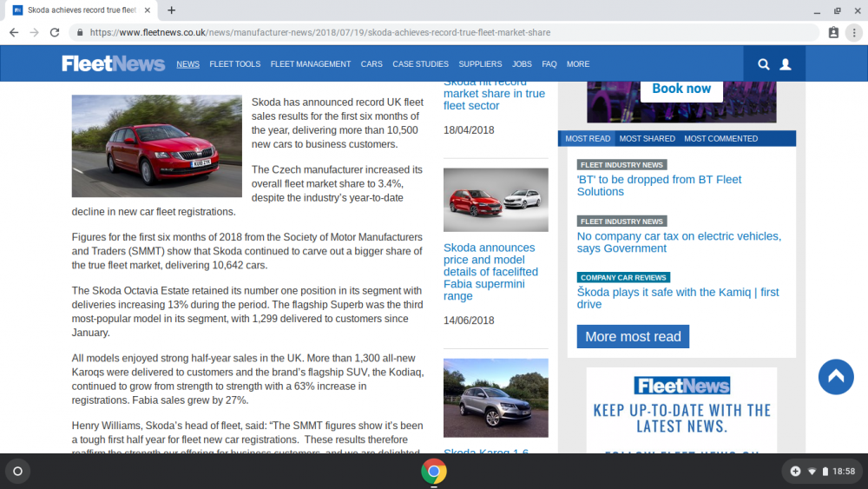Click the browser forward arrow
Viewport: 868px width, 489px height.
click(x=35, y=33)
